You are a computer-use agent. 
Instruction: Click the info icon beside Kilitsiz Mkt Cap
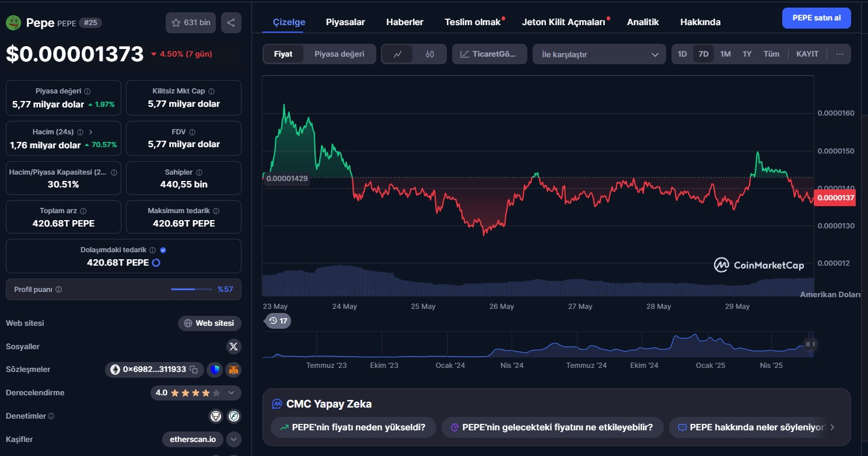(211, 92)
